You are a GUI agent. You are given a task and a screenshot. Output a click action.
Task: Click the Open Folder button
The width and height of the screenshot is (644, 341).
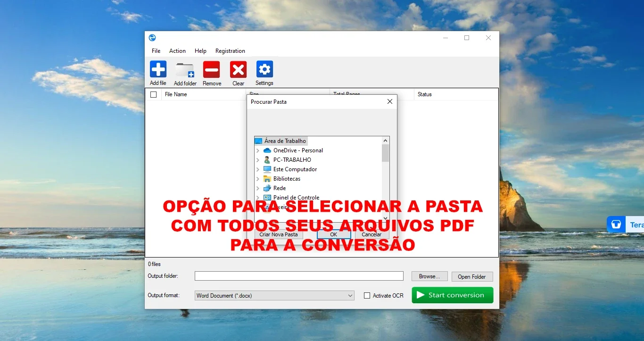[x=472, y=277]
